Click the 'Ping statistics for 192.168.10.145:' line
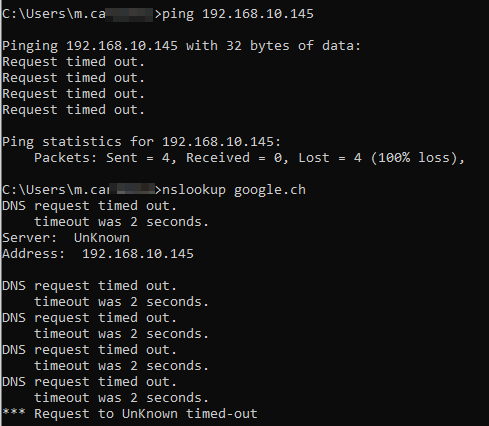This screenshot has height=426, width=489. [x=142, y=142]
